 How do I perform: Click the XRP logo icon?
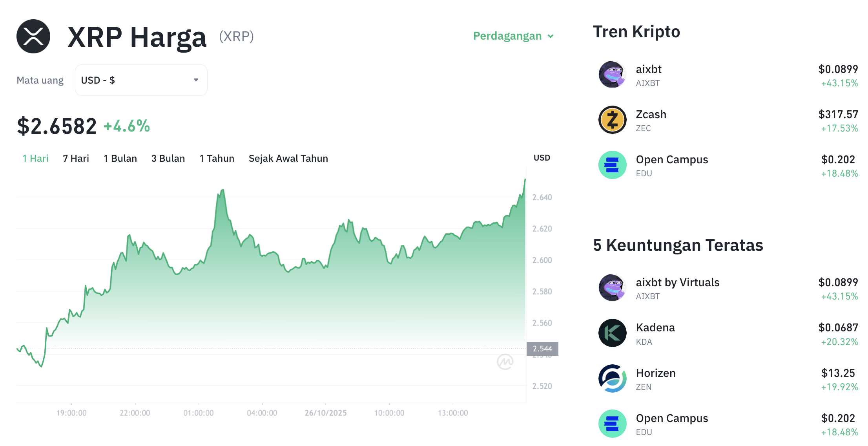33,37
